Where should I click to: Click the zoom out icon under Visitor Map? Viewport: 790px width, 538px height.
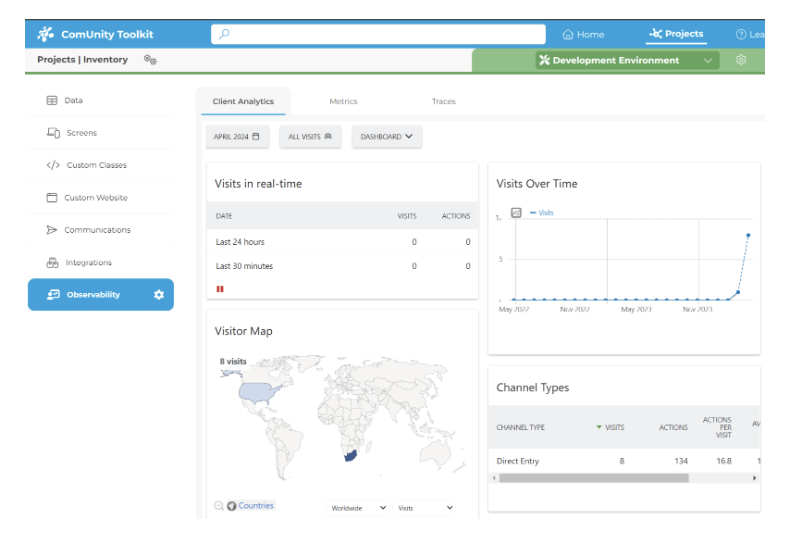coord(219,506)
